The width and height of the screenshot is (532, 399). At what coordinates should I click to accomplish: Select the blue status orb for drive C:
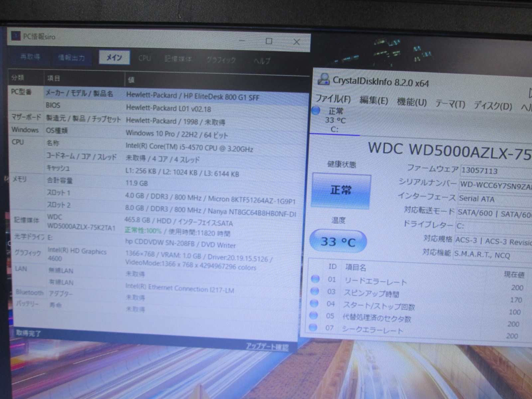[316, 110]
